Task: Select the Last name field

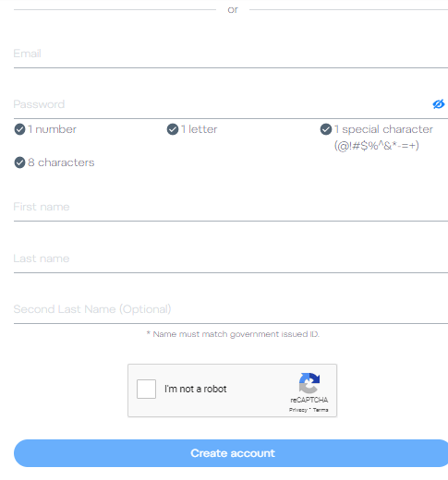Action: click(231, 258)
